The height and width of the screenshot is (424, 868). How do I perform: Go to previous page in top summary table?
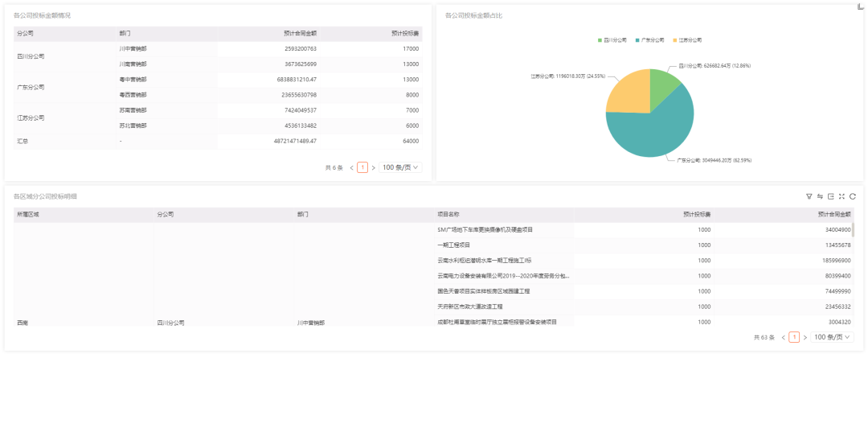(351, 167)
